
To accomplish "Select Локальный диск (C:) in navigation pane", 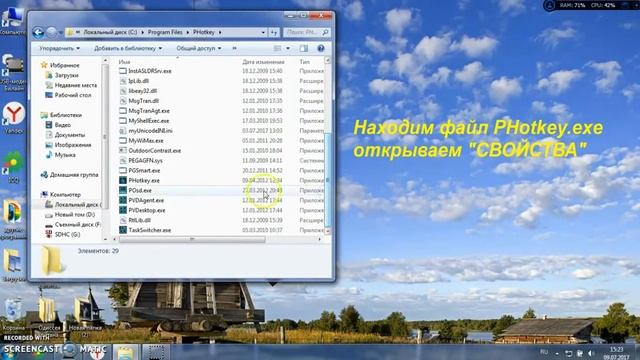I will [73, 204].
